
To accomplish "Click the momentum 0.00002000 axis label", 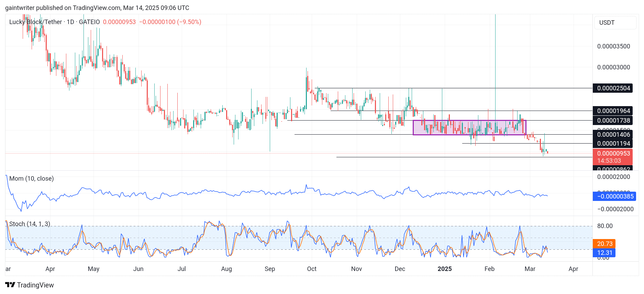I will 613,177.
